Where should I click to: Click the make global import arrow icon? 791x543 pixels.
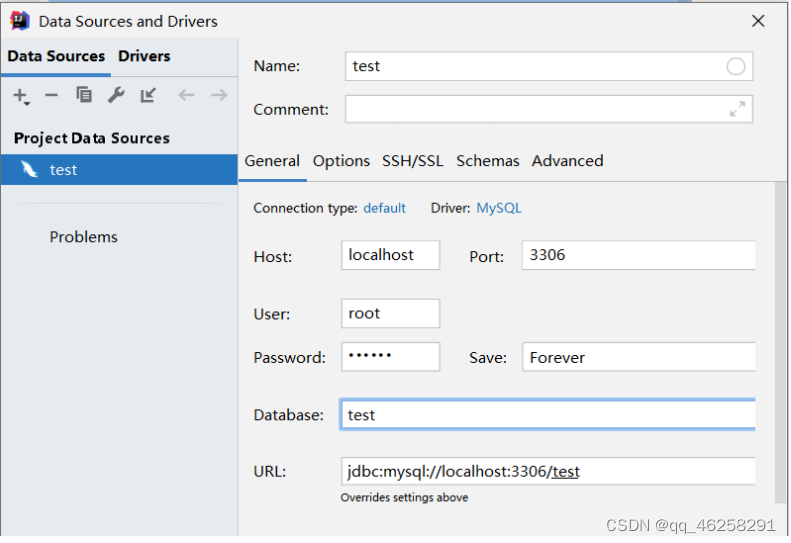click(x=148, y=95)
